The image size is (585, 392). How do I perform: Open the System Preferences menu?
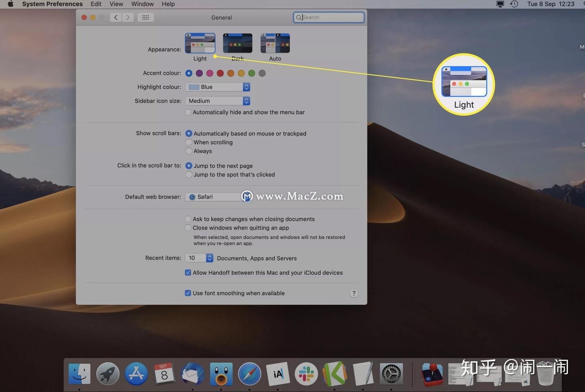52,4
